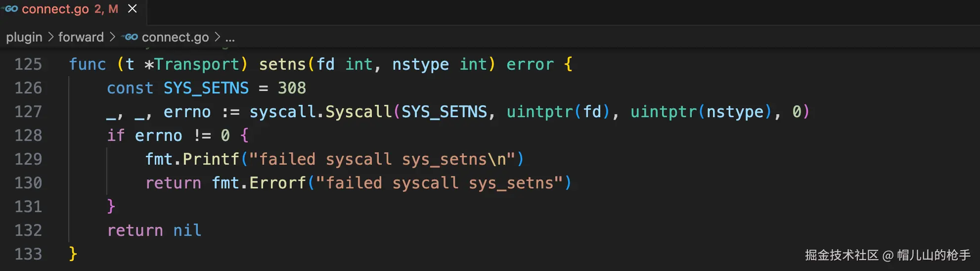Image resolution: width=980 pixels, height=271 pixels.
Task: Click the nil keyword on line 132
Action: point(187,230)
